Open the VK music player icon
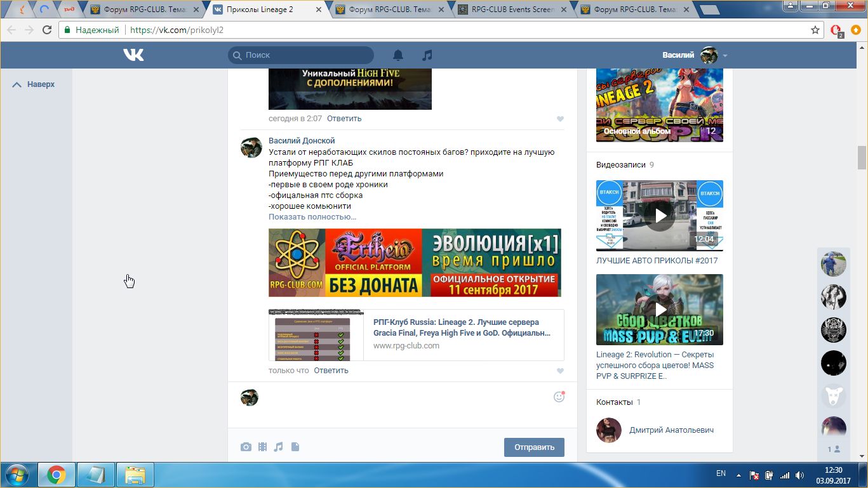868x488 pixels. click(x=427, y=55)
